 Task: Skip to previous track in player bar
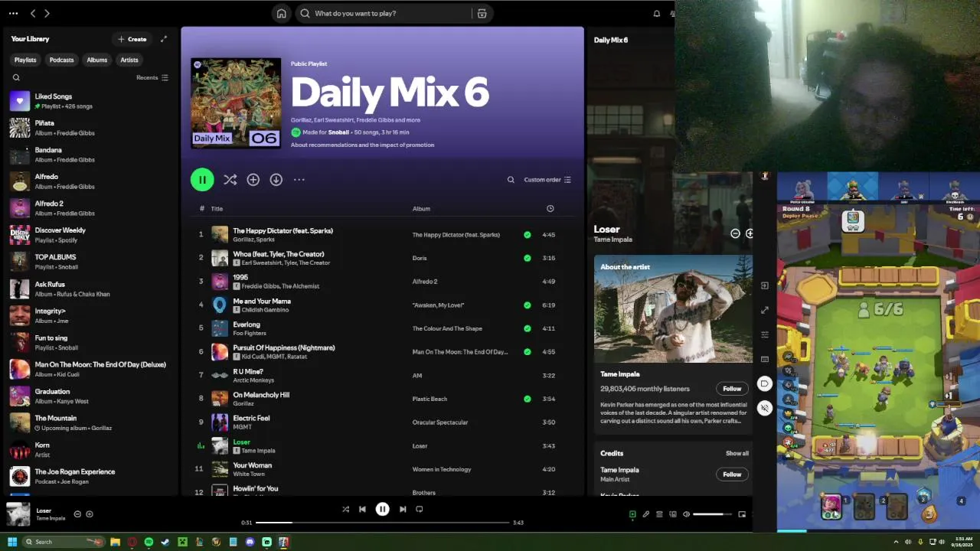(x=362, y=509)
